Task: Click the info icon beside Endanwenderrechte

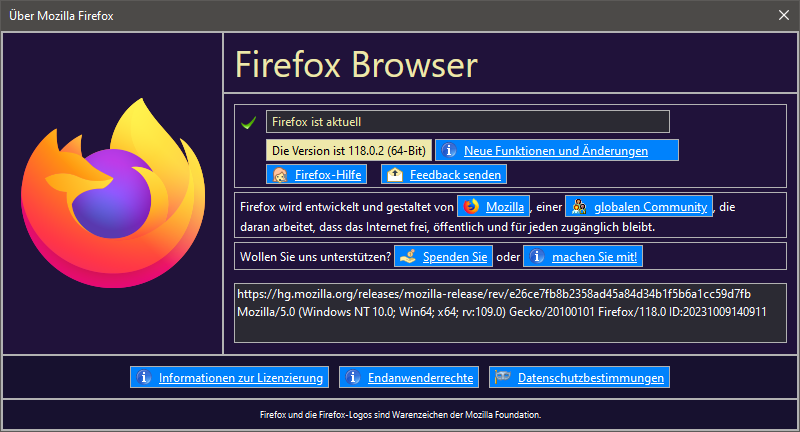Action: (353, 377)
